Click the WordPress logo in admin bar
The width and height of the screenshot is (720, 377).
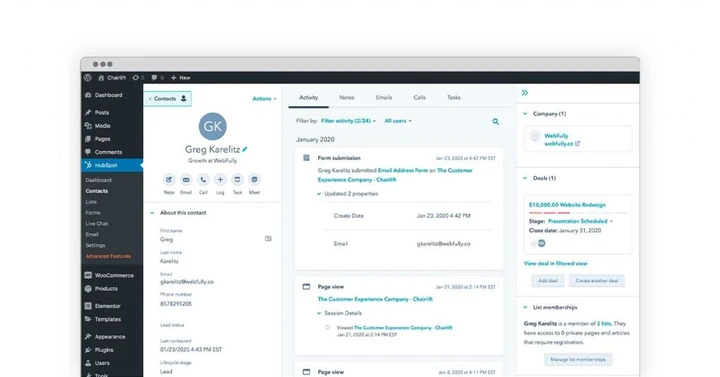88,78
